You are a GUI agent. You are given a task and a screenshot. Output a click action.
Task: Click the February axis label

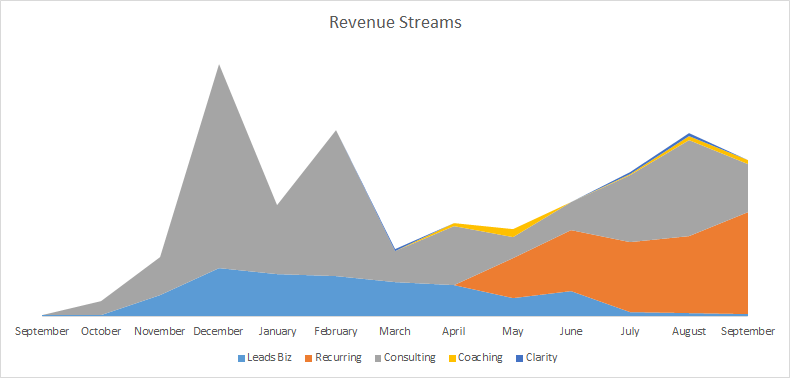click(x=336, y=332)
